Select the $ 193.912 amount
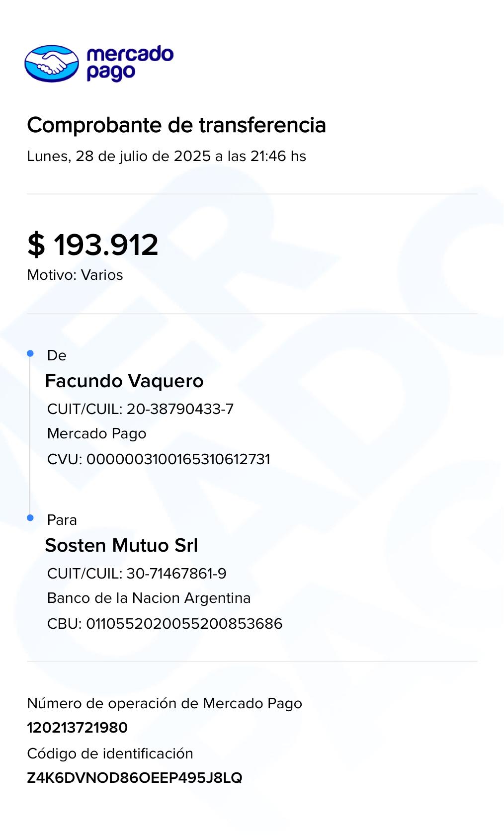Image resolution: width=504 pixels, height=835 pixels. pos(93,245)
